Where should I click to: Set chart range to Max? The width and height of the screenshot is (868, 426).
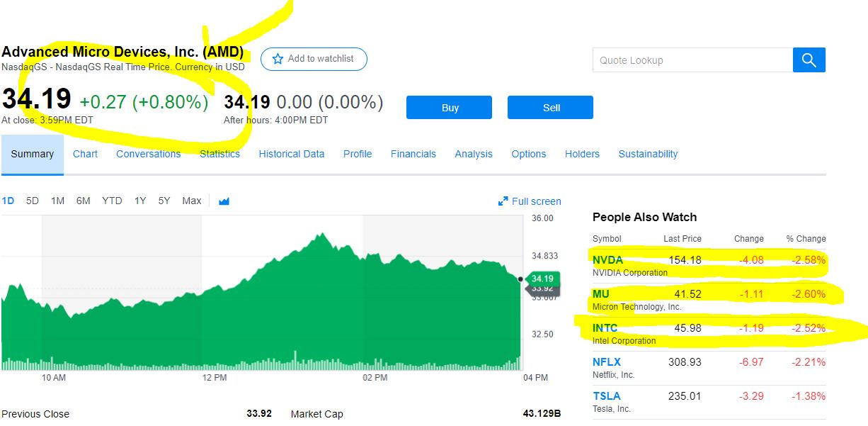pos(192,201)
